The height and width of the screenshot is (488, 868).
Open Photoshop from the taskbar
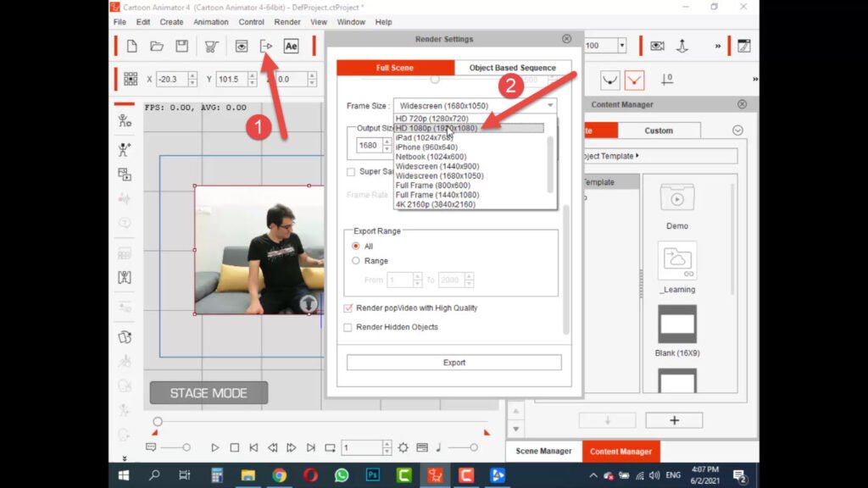pos(373,475)
